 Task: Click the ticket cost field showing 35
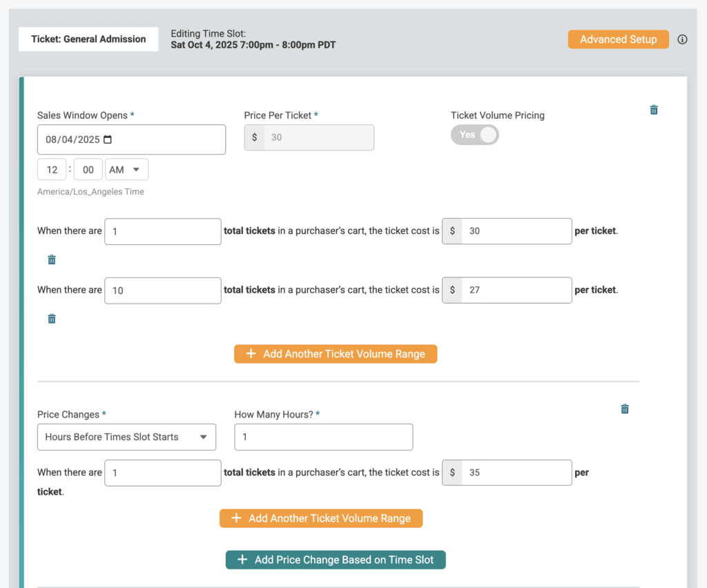516,473
